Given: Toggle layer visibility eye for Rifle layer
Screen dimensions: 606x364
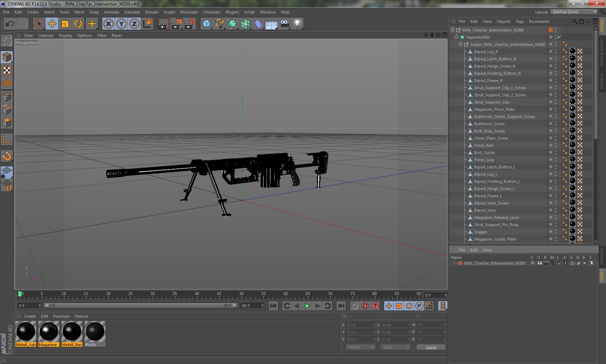Looking at the screenshot, I should (x=540, y=263).
